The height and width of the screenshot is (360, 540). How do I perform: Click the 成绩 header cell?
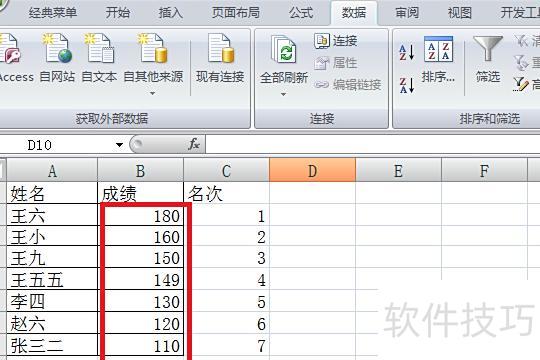coord(141,193)
